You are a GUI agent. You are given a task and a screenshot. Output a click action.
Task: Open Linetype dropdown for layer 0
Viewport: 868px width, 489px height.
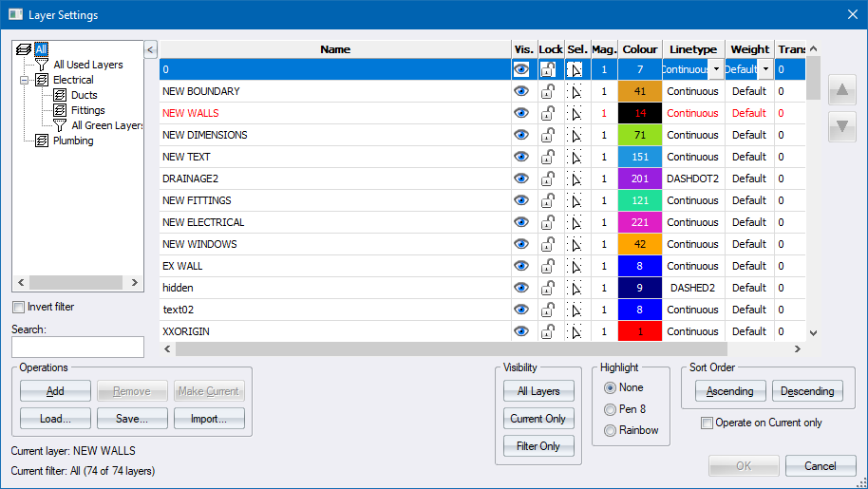(715, 69)
